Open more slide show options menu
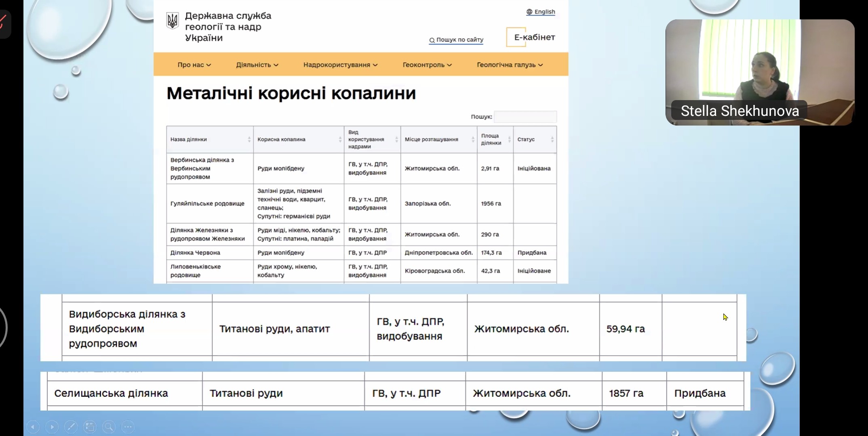 128,427
